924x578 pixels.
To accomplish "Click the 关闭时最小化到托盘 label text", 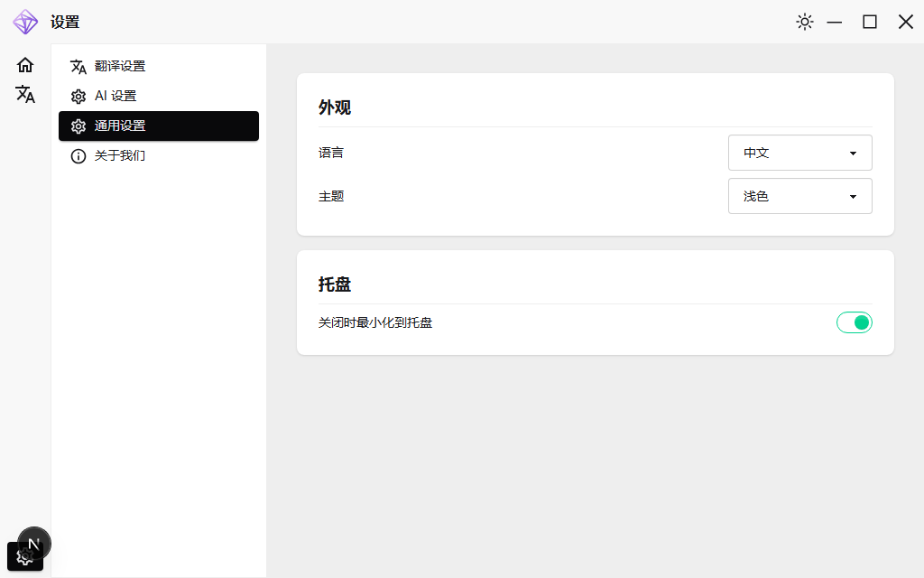I will click(375, 322).
